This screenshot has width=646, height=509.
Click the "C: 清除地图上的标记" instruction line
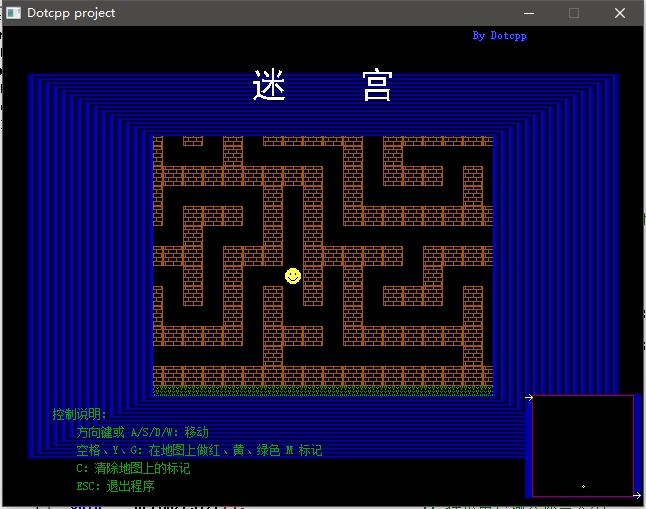(132, 468)
